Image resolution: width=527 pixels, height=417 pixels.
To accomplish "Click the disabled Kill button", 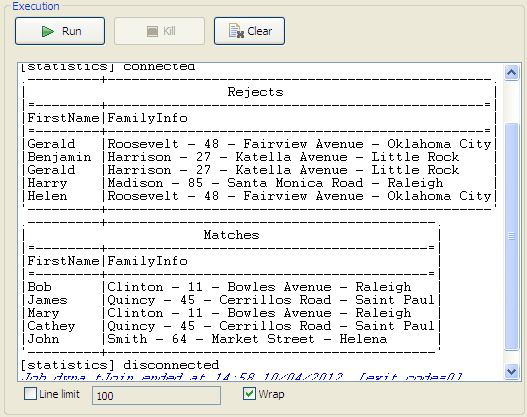I will 159,31.
